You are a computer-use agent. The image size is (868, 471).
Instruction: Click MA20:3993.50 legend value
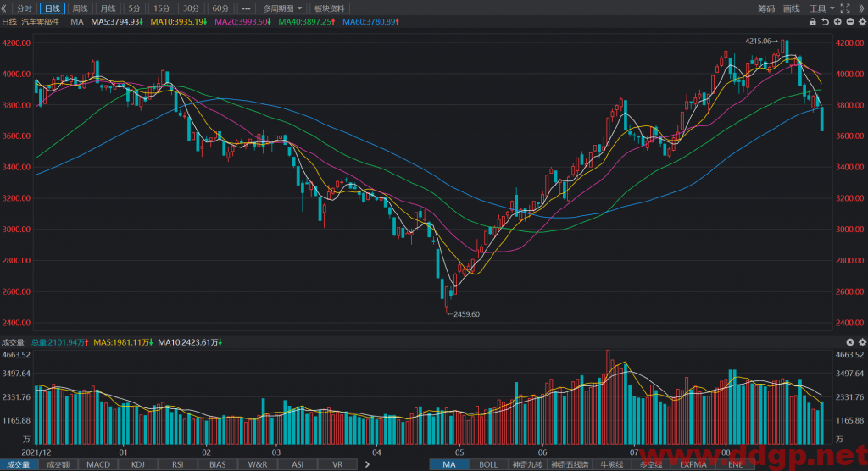(x=242, y=21)
